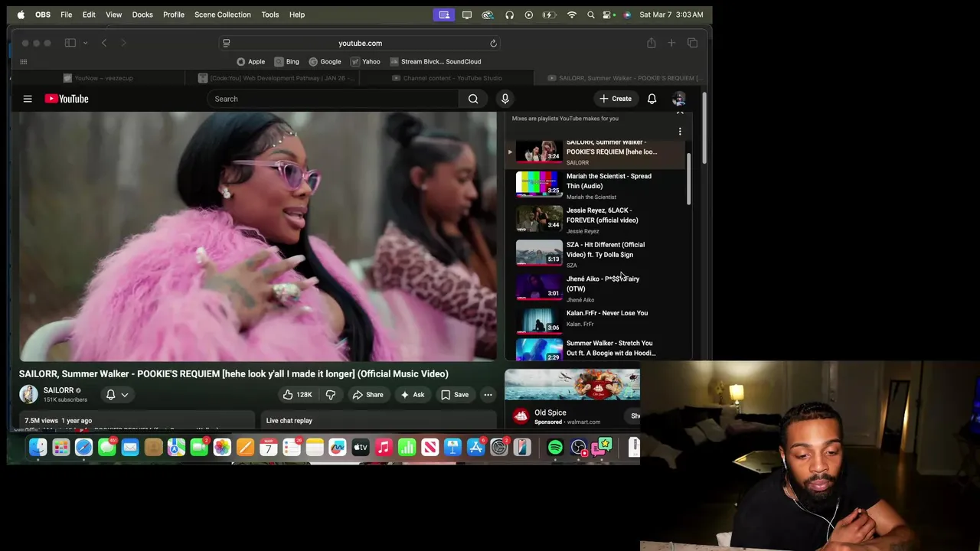Dislike this video
Viewport: 980px width, 551px height.
tap(331, 395)
